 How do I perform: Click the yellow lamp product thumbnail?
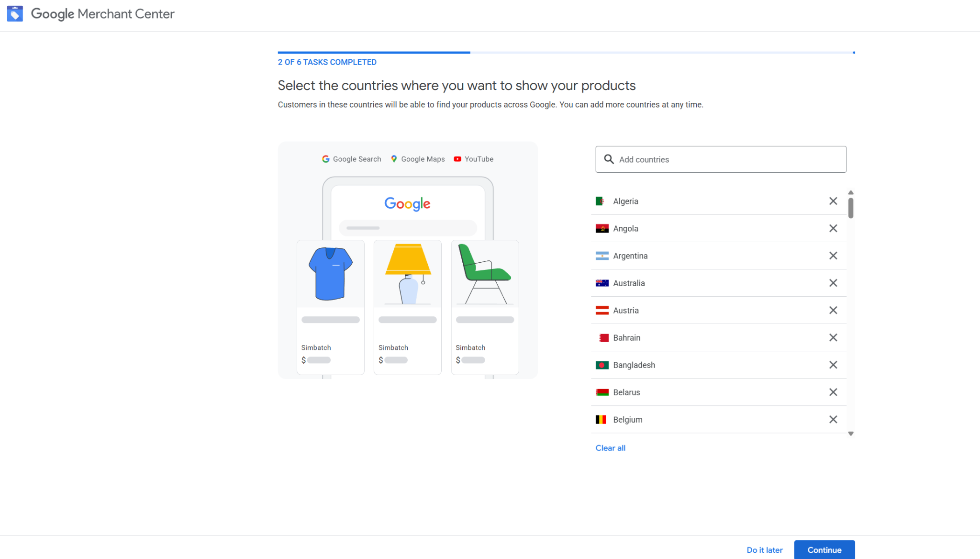coord(408,274)
